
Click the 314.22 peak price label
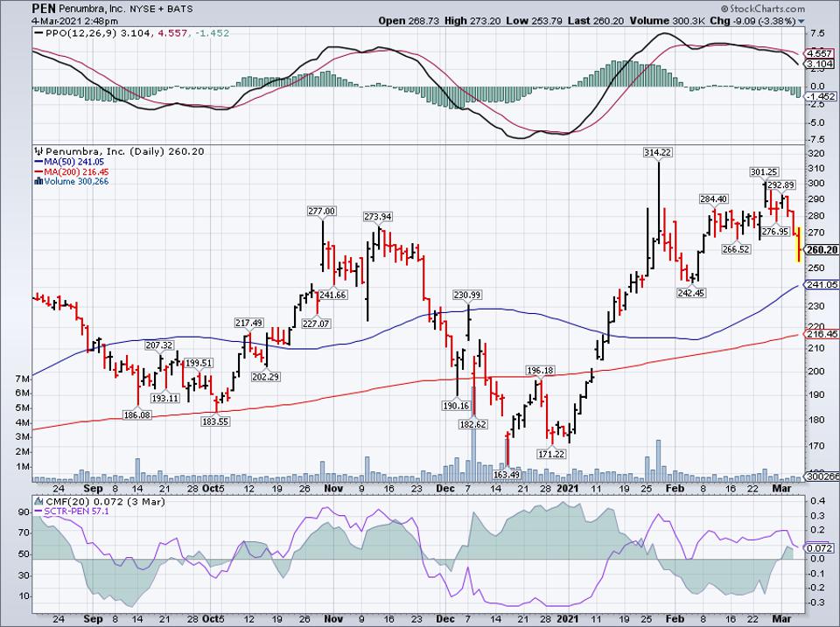(x=656, y=152)
